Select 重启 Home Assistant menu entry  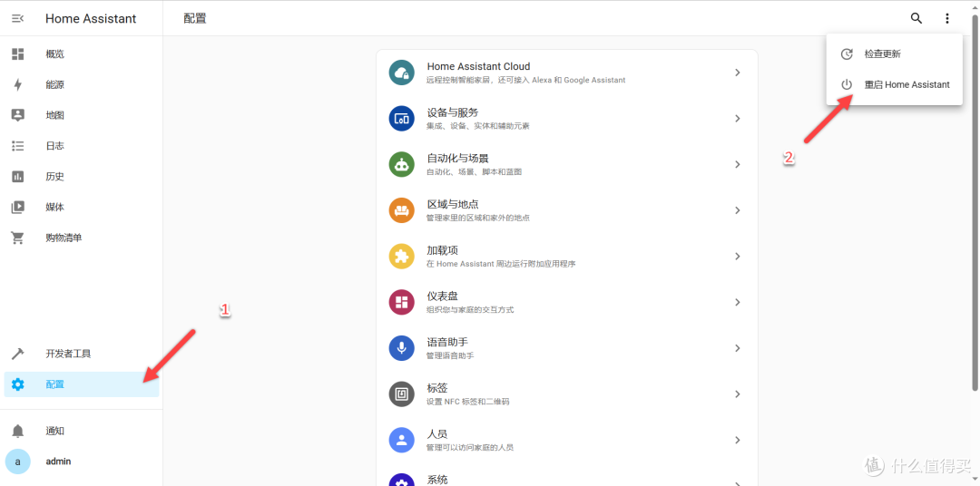pos(895,84)
